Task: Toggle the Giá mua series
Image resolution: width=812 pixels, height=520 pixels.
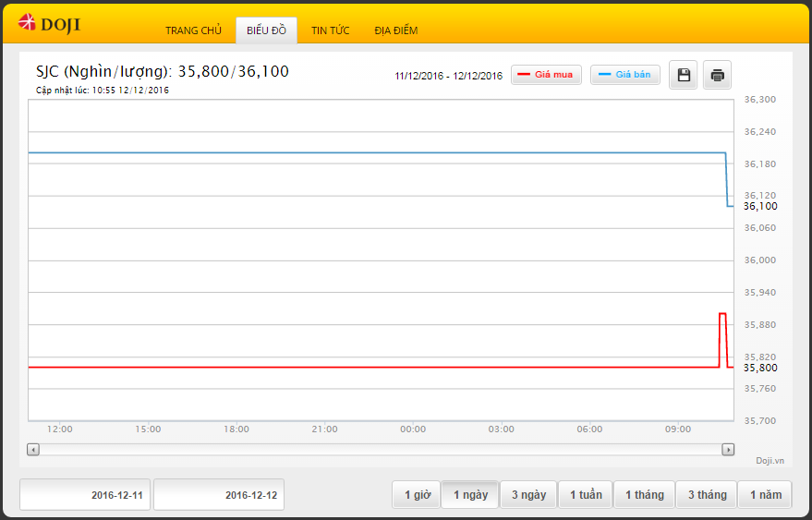Action: pos(546,75)
